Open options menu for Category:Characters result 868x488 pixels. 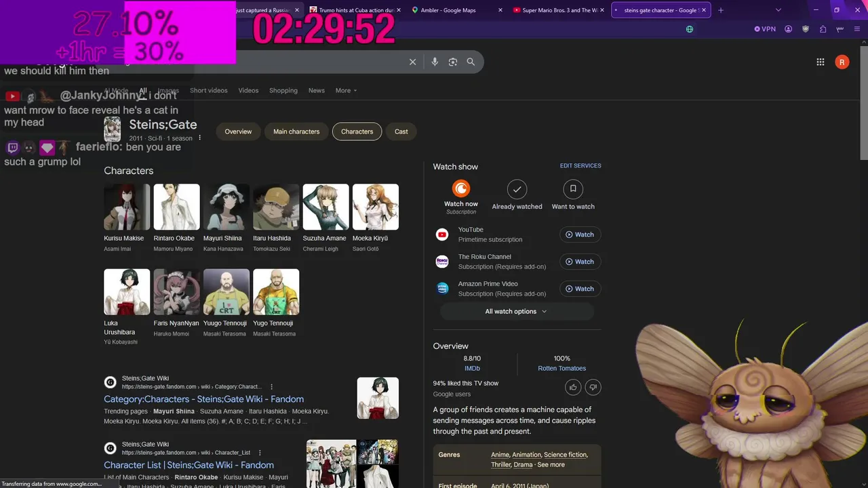click(x=272, y=387)
